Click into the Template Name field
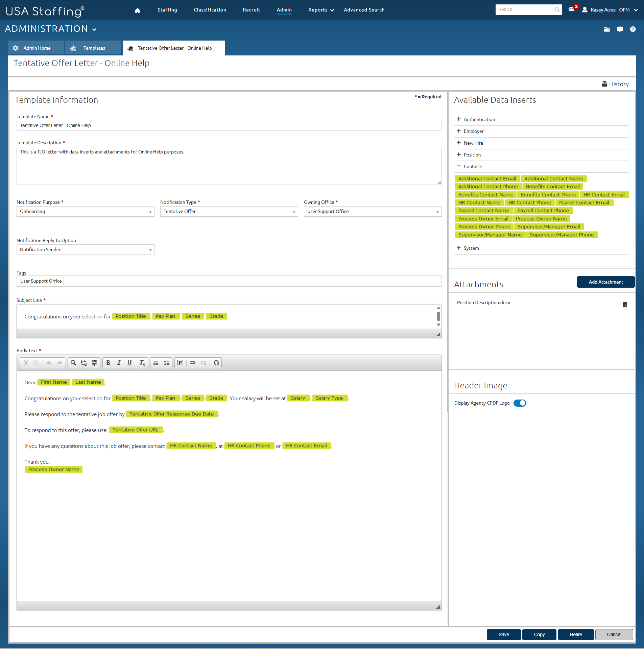Screen dimensions: 644x649 [229, 125]
